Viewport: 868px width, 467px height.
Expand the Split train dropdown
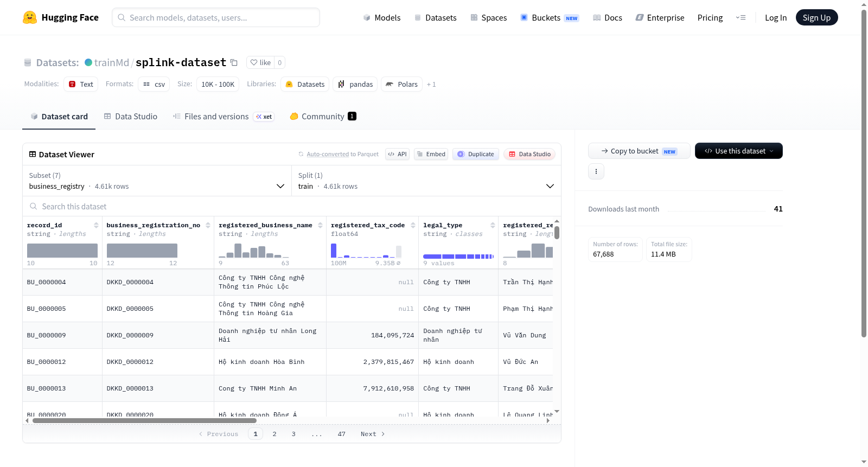click(426, 181)
